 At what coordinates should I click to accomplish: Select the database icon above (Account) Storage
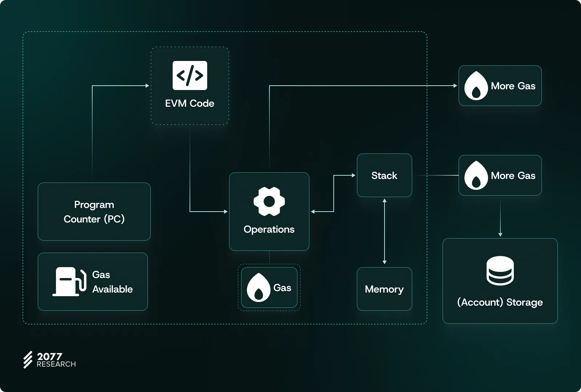point(500,271)
